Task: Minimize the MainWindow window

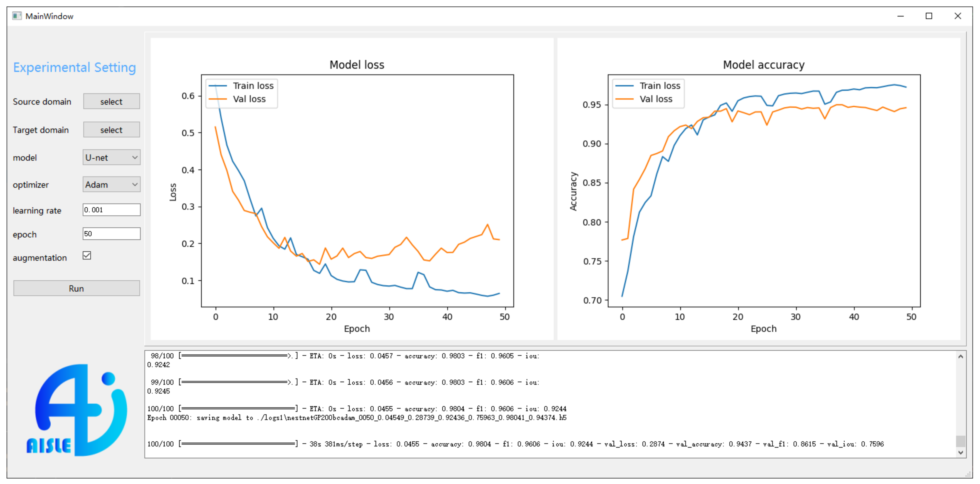Action: click(x=900, y=16)
